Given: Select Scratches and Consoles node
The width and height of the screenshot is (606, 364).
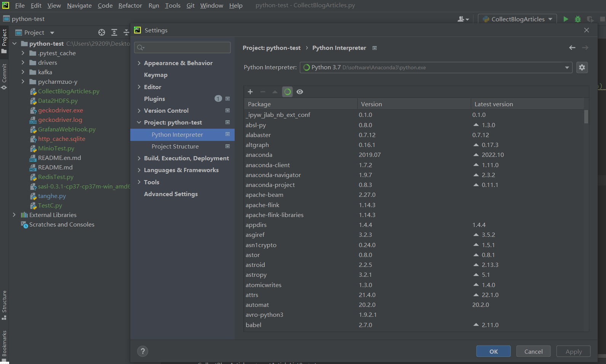Looking at the screenshot, I should [x=62, y=225].
